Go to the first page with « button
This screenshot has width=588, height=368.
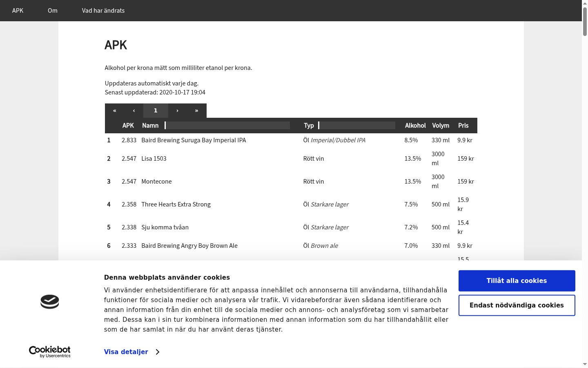(x=115, y=111)
